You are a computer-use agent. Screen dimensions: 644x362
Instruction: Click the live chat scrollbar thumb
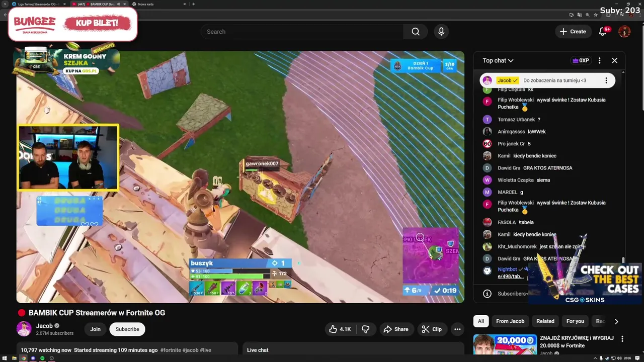coord(623,260)
